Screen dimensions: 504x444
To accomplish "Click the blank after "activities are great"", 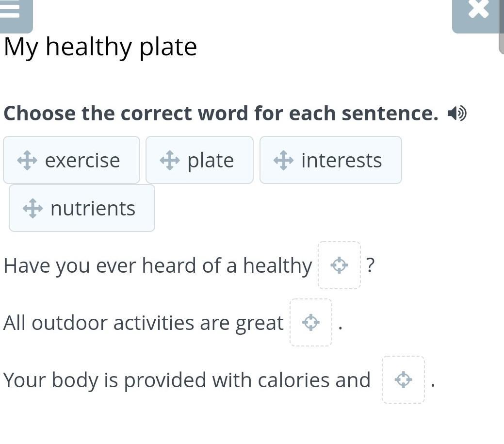I will [x=311, y=323].
